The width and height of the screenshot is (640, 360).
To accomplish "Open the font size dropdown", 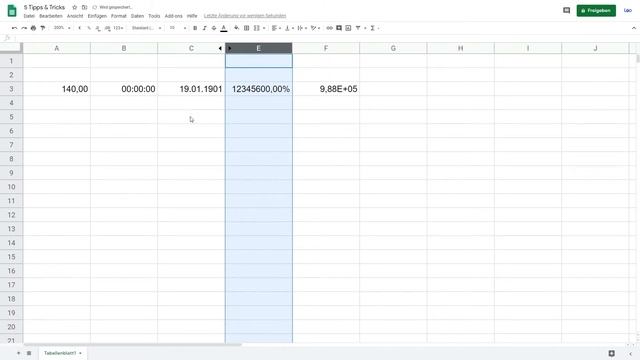I will [x=178, y=28].
